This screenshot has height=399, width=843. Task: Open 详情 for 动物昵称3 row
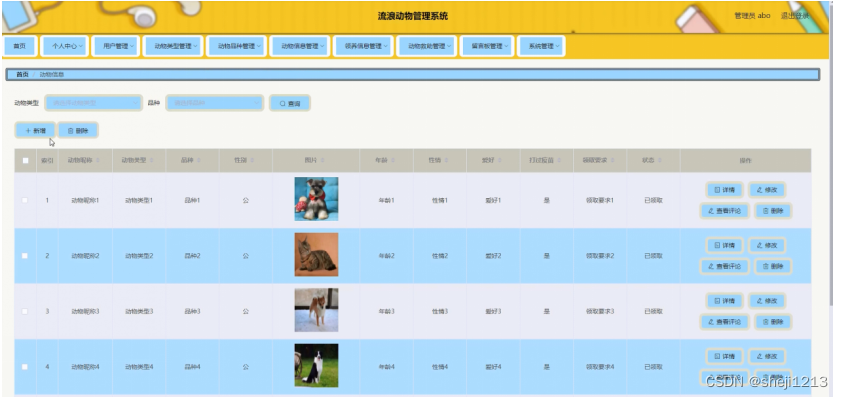coord(724,301)
